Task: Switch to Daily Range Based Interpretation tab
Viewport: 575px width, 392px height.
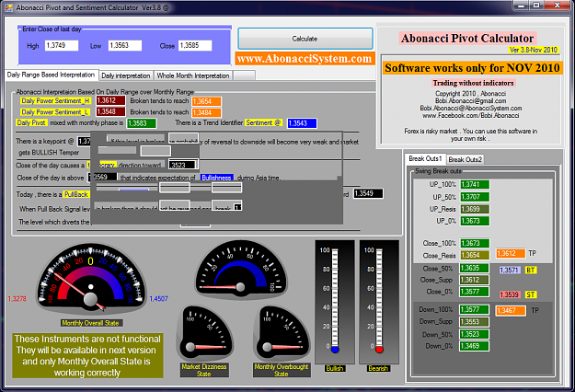Action: 51,75
